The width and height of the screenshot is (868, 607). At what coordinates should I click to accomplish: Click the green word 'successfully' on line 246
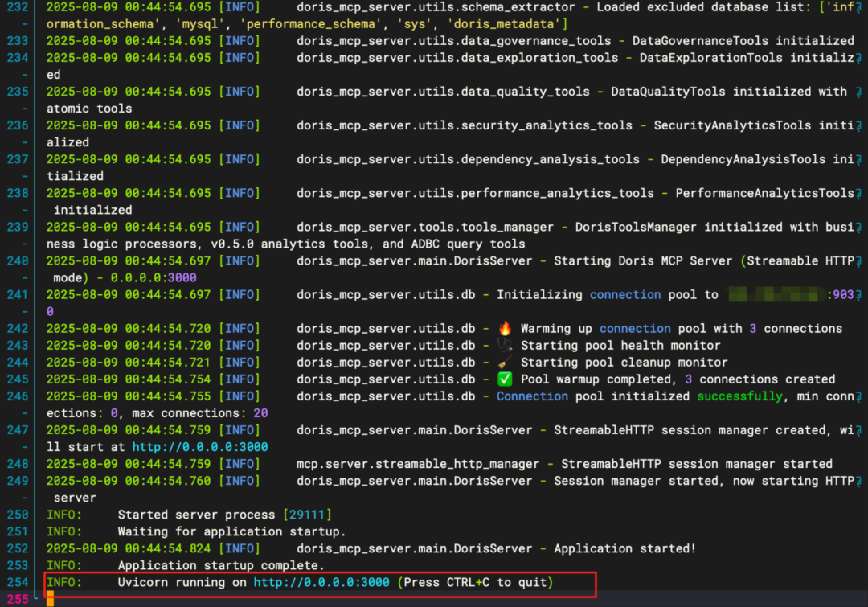[739, 396]
